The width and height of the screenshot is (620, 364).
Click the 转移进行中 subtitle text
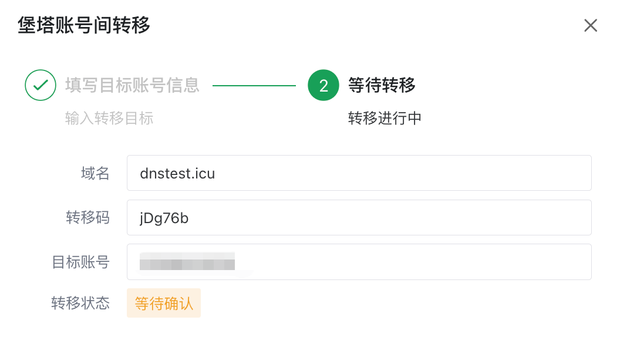point(384,118)
